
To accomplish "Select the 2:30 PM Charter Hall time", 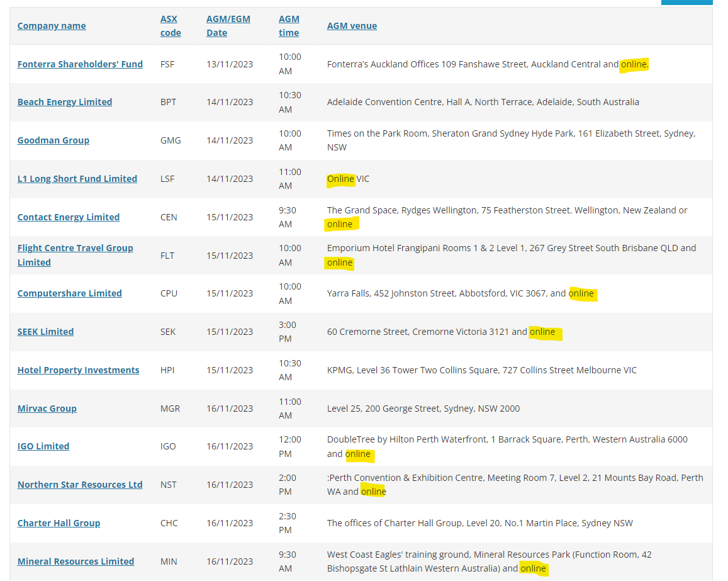I will [288, 524].
